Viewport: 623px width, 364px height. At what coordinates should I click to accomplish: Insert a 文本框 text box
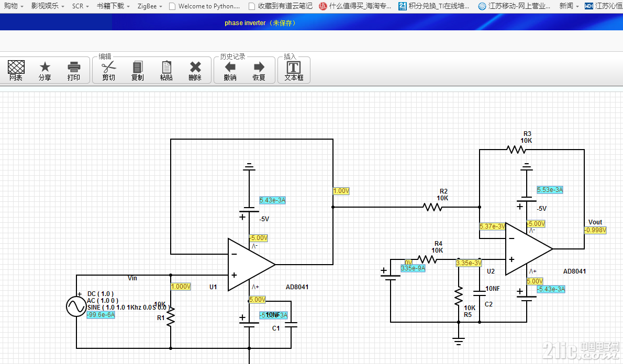pos(294,70)
